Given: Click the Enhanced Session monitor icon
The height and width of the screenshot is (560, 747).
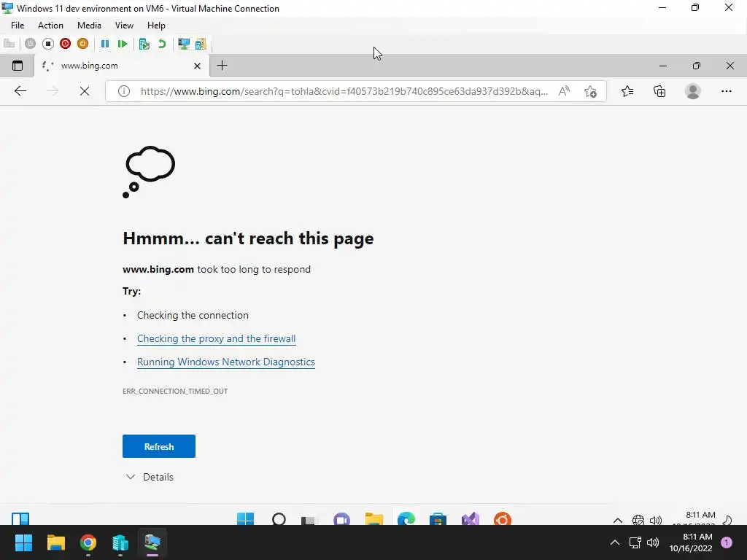Looking at the screenshot, I should (183, 44).
